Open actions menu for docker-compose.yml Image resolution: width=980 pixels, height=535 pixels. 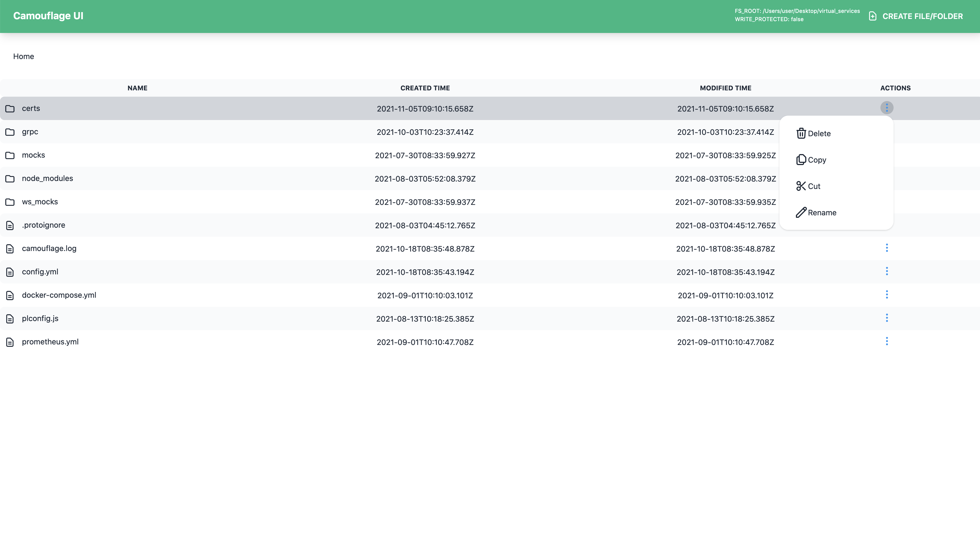tap(886, 294)
